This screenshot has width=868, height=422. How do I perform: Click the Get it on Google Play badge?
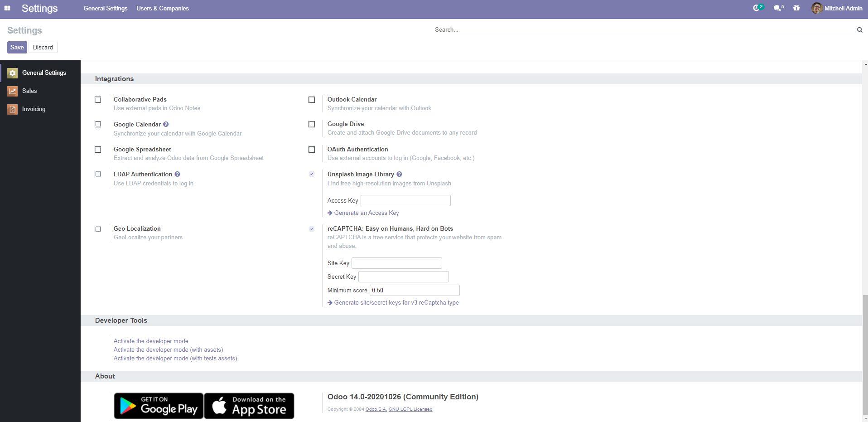[x=159, y=406]
